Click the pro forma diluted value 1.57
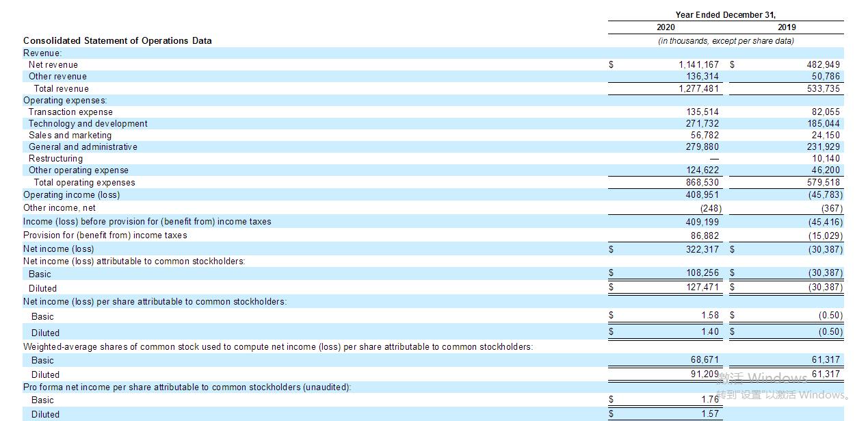 click(710, 414)
